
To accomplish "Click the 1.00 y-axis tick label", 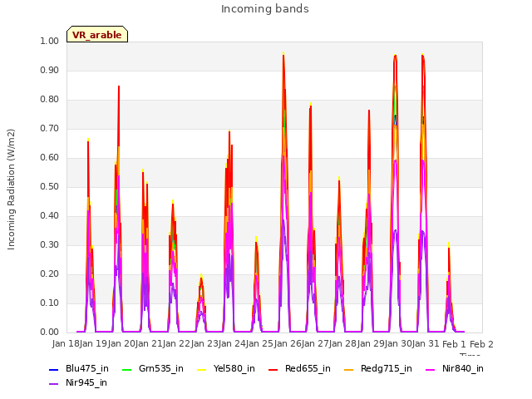I will (50, 41).
